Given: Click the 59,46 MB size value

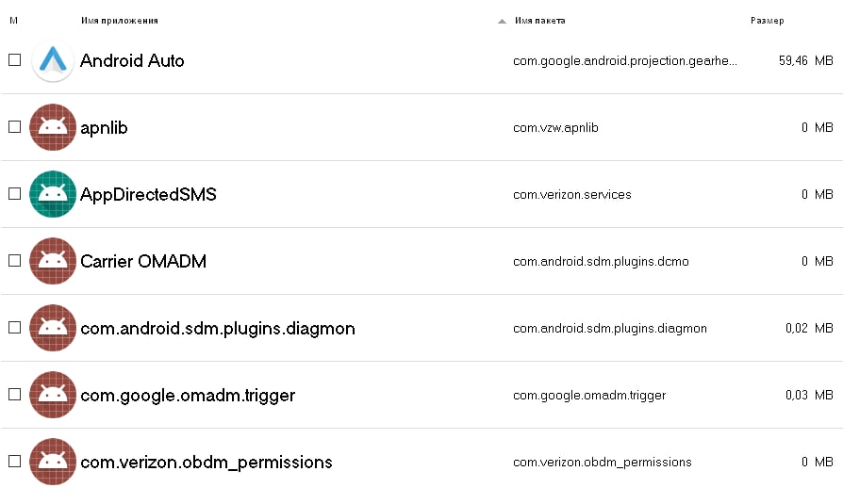Looking at the screenshot, I should [x=806, y=60].
